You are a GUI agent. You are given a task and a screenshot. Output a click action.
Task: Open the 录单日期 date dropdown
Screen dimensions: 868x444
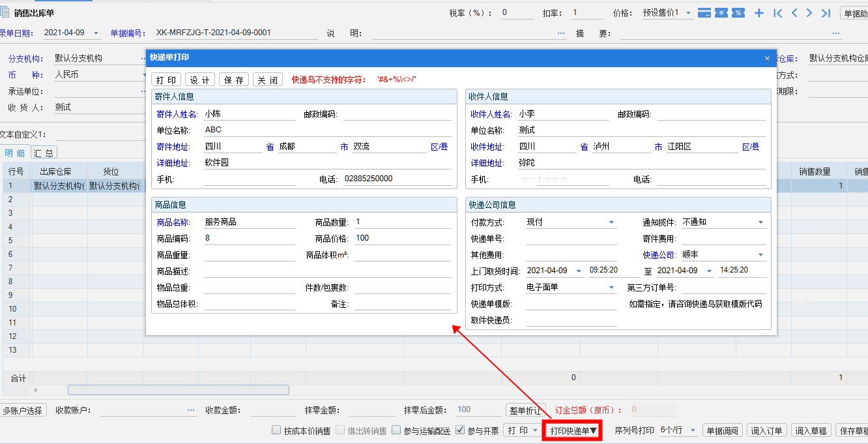(x=96, y=33)
